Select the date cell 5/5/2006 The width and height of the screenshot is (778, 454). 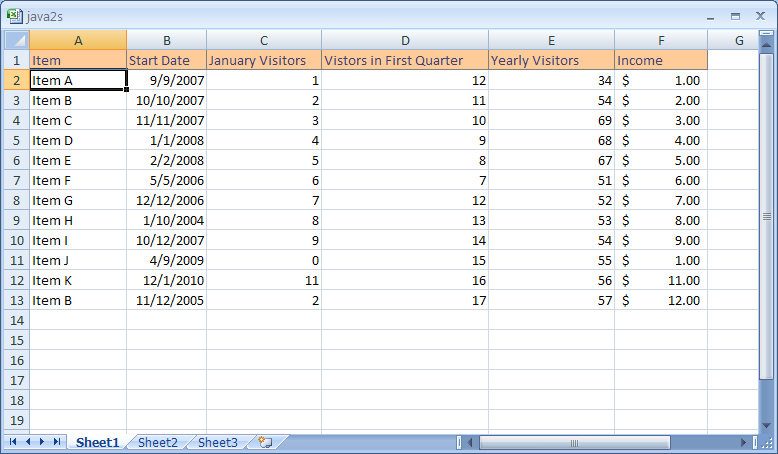coord(167,180)
